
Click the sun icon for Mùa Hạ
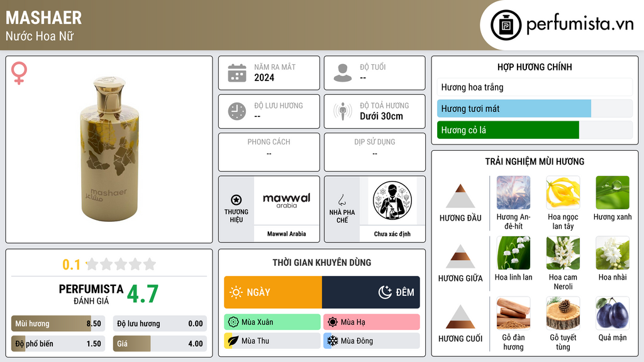[x=333, y=322]
